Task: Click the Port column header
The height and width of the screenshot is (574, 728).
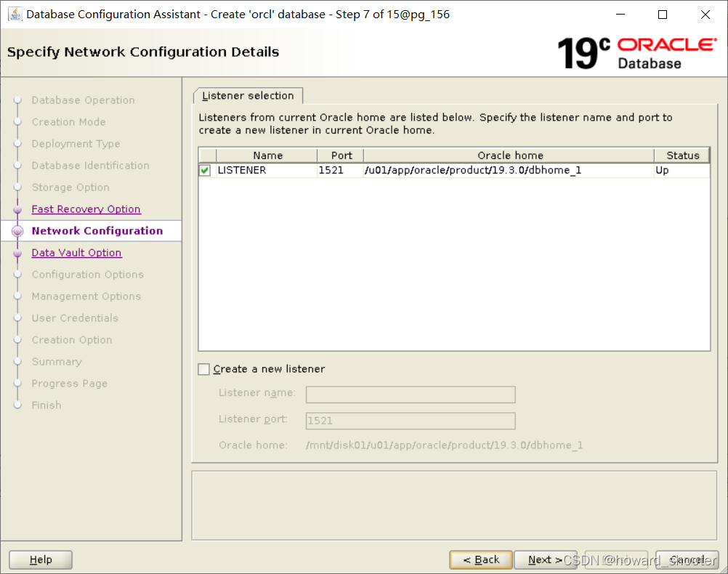Action: 341,155
